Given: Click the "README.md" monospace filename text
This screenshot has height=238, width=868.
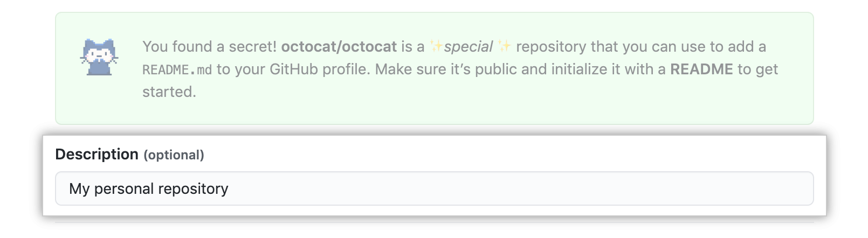Looking at the screenshot, I should pyautogui.click(x=177, y=70).
